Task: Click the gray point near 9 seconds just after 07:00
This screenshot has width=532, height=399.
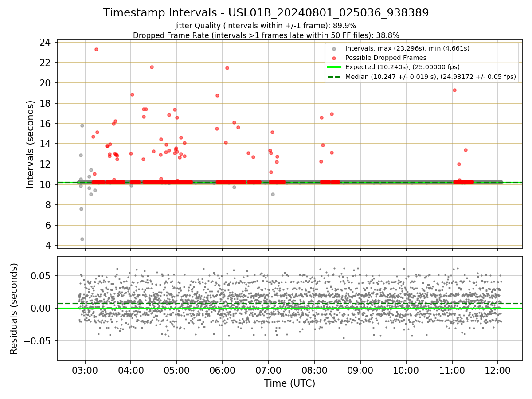Action: pos(273,194)
